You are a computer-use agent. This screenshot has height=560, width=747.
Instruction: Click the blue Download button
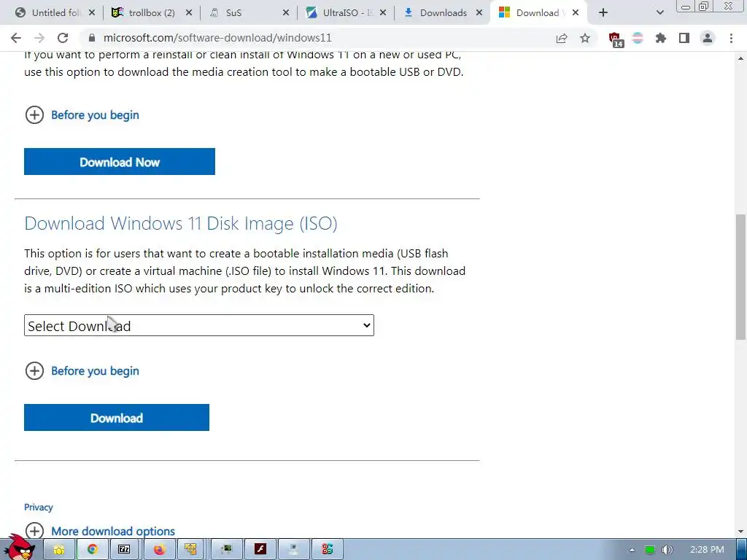[x=117, y=418]
